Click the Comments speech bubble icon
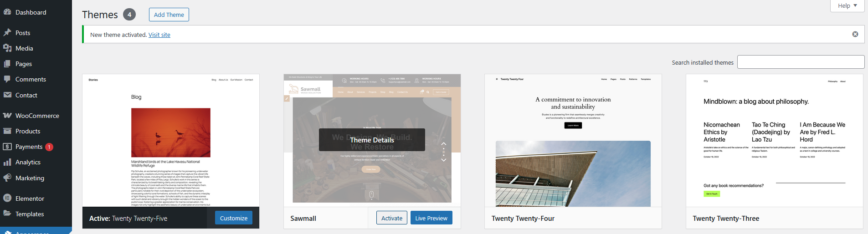Screen dimensions: 868x234 tap(7, 79)
